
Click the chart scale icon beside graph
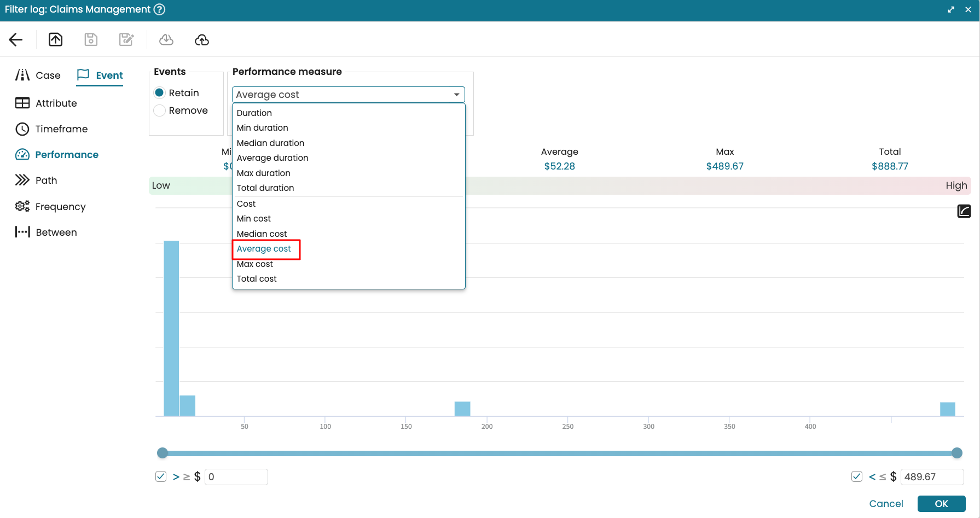coord(964,211)
